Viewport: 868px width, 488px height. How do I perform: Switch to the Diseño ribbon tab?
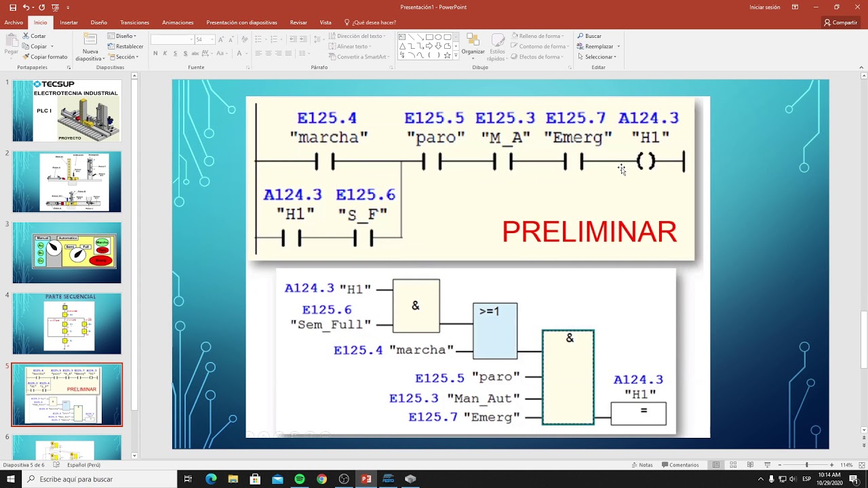click(99, 22)
